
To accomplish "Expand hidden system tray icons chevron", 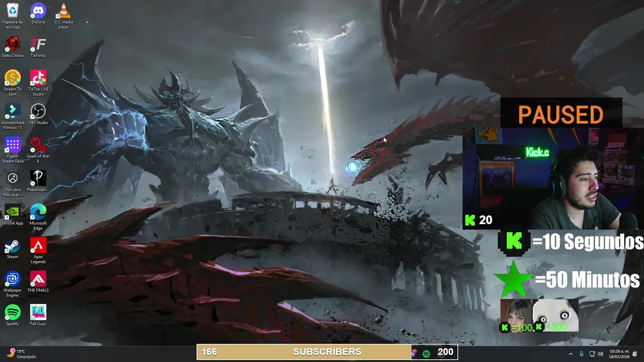I will pyautogui.click(x=571, y=354).
